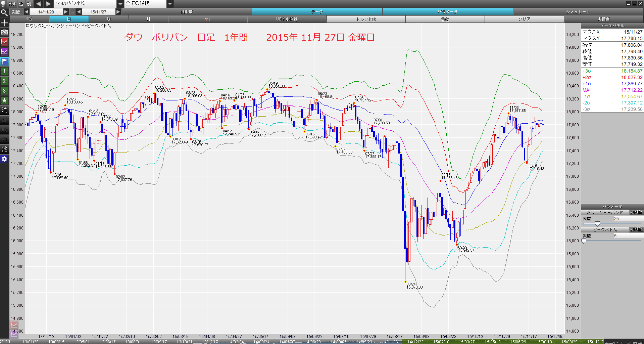Image resolution: width=644 pixels, height=344 pixels.
Task: Click USドル換算 dollar conversion button
Action: (x=287, y=19)
